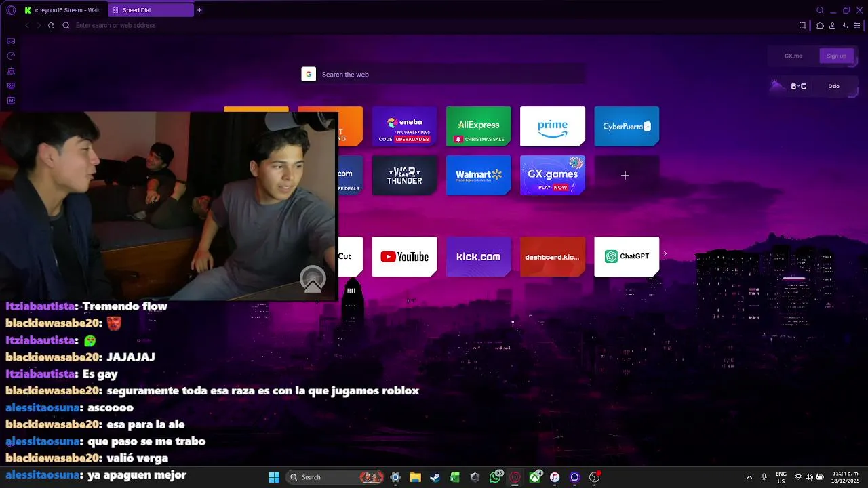Select the Speed Dial tab
This screenshot has width=868, height=488.
(x=150, y=10)
